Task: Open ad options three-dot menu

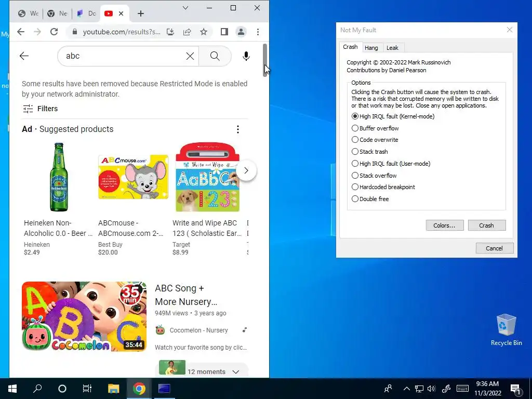Action: click(238, 129)
